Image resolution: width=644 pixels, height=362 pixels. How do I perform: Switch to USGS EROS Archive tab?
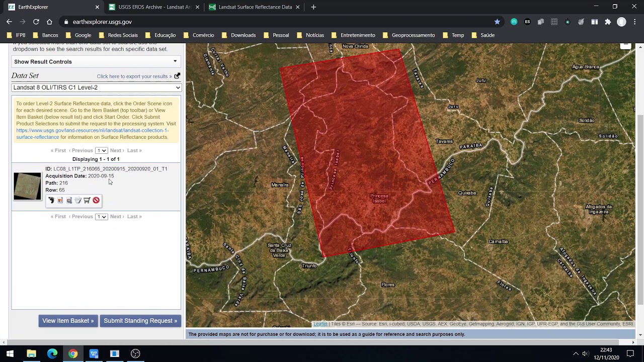pos(153,7)
